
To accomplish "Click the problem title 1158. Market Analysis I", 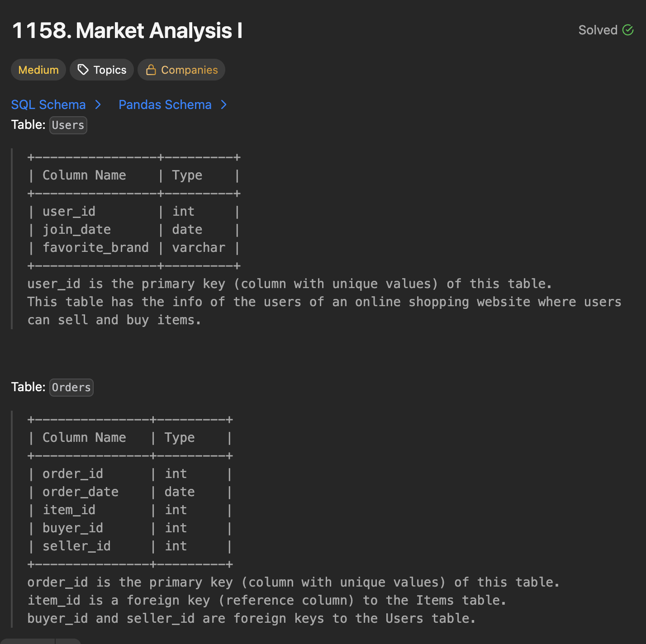I will point(128,31).
